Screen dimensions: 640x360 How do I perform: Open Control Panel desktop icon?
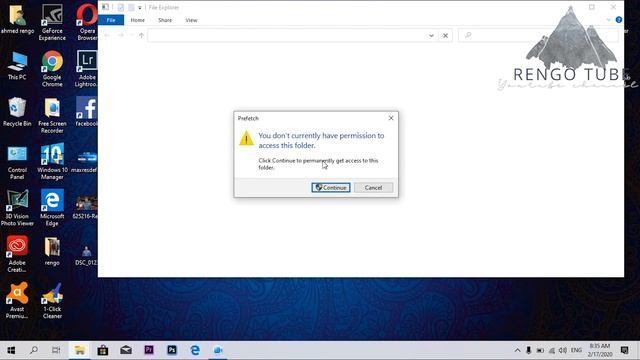(x=17, y=162)
